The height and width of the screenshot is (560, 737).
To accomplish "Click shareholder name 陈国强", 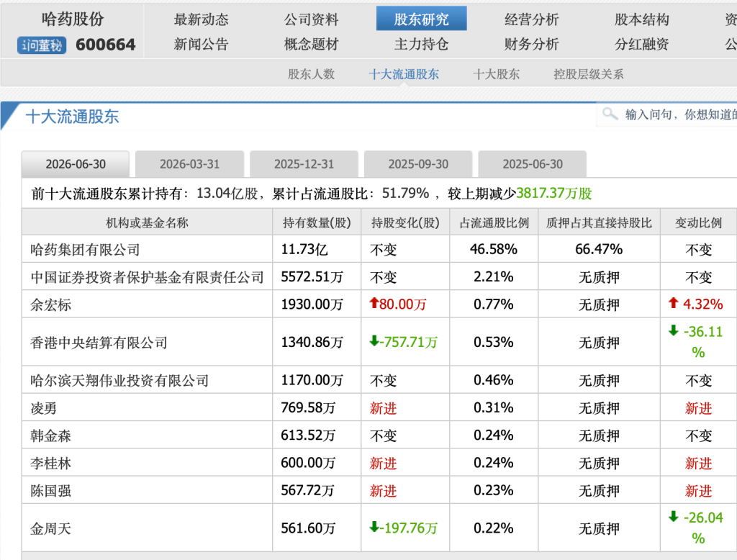I will coord(51,491).
